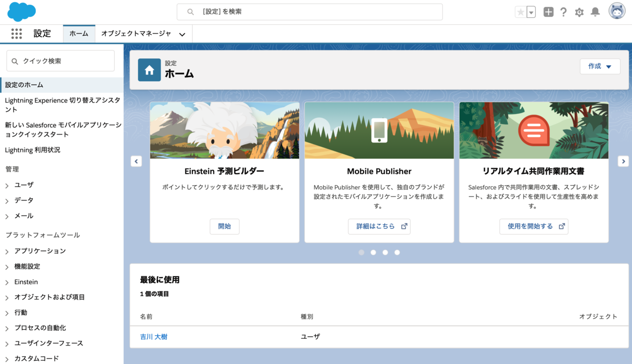Viewport: 632px width, 364px height.
Task: Select the second carousel indicator dot
Action: click(x=373, y=252)
